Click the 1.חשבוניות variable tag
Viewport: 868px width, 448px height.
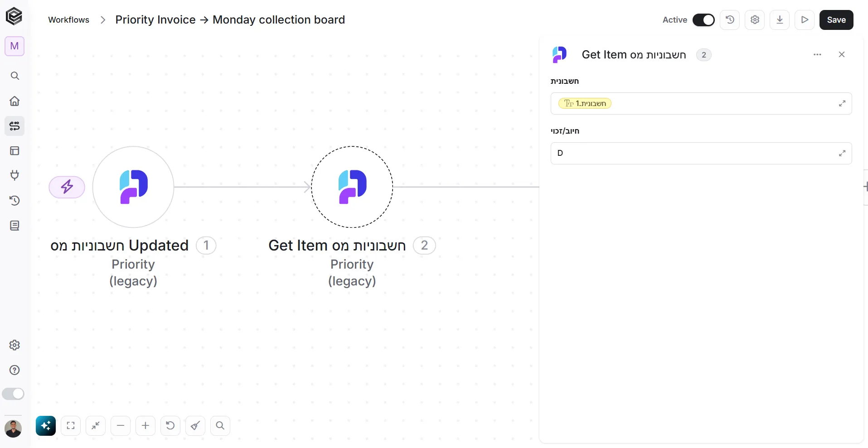[x=585, y=103]
